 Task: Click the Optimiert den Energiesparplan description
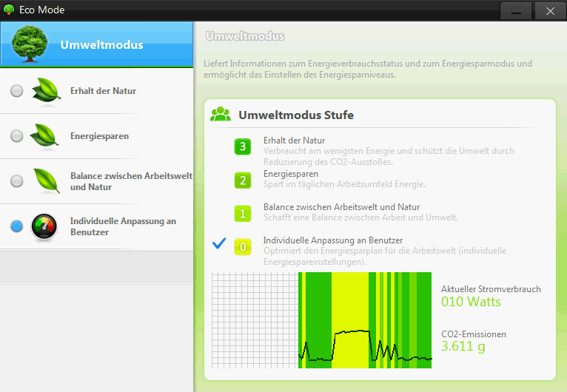[x=385, y=256]
